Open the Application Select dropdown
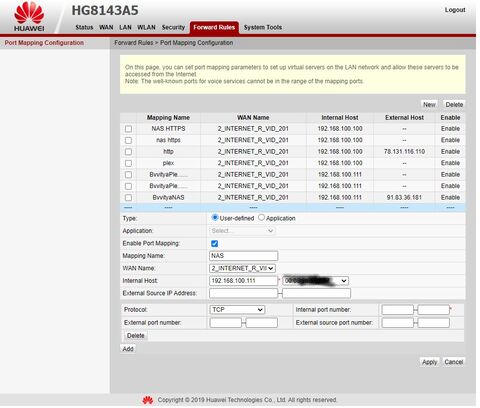This screenshot has width=480, height=408. tap(242, 231)
